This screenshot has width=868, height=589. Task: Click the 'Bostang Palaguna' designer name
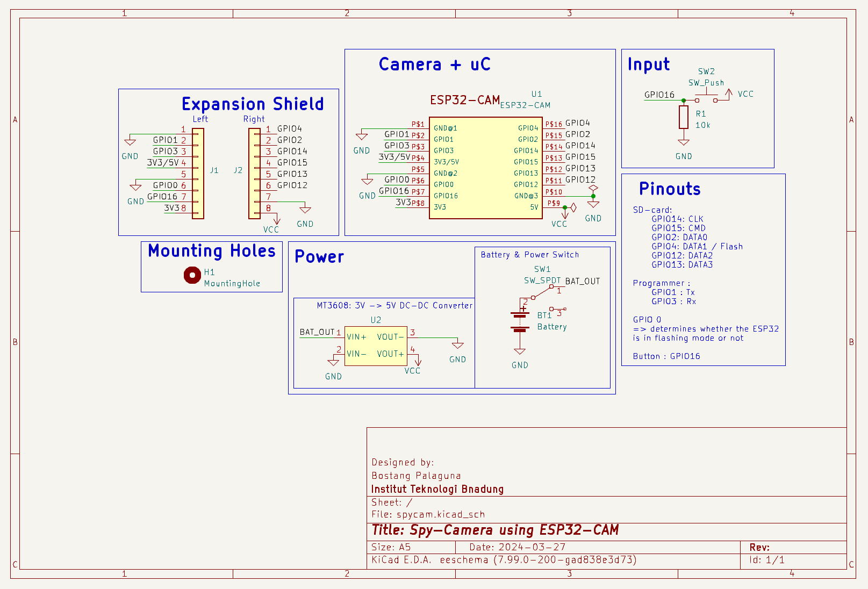416,476
